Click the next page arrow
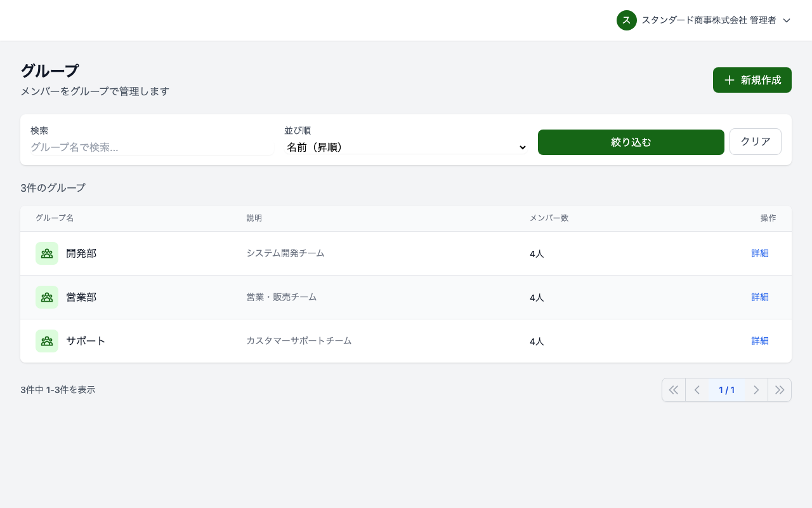812x508 pixels. (x=756, y=390)
